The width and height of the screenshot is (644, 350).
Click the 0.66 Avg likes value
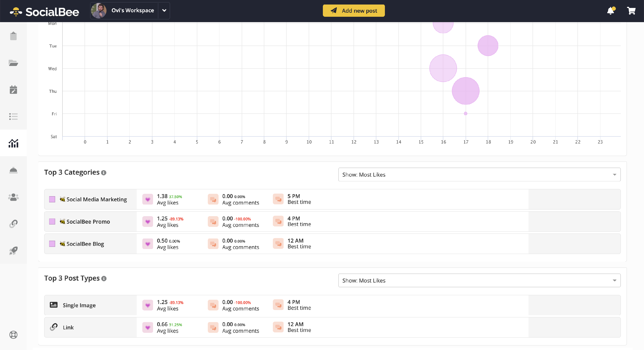pyautogui.click(x=162, y=324)
